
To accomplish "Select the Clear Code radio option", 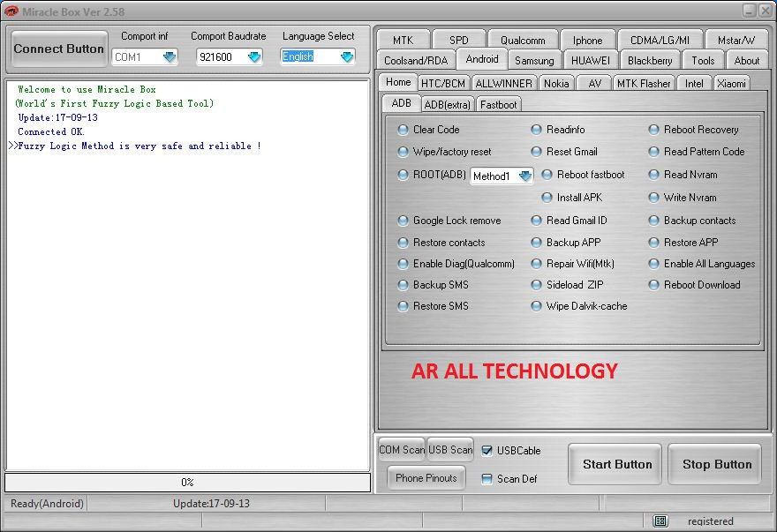I will [x=403, y=130].
